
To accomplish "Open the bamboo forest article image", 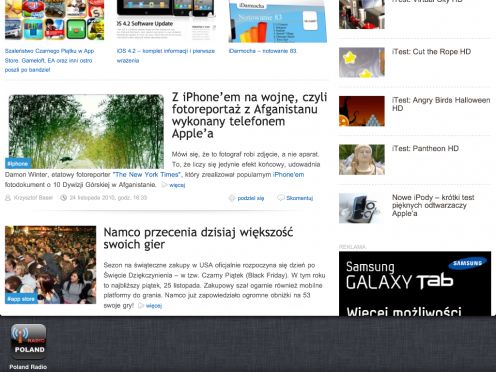I will click(86, 131).
